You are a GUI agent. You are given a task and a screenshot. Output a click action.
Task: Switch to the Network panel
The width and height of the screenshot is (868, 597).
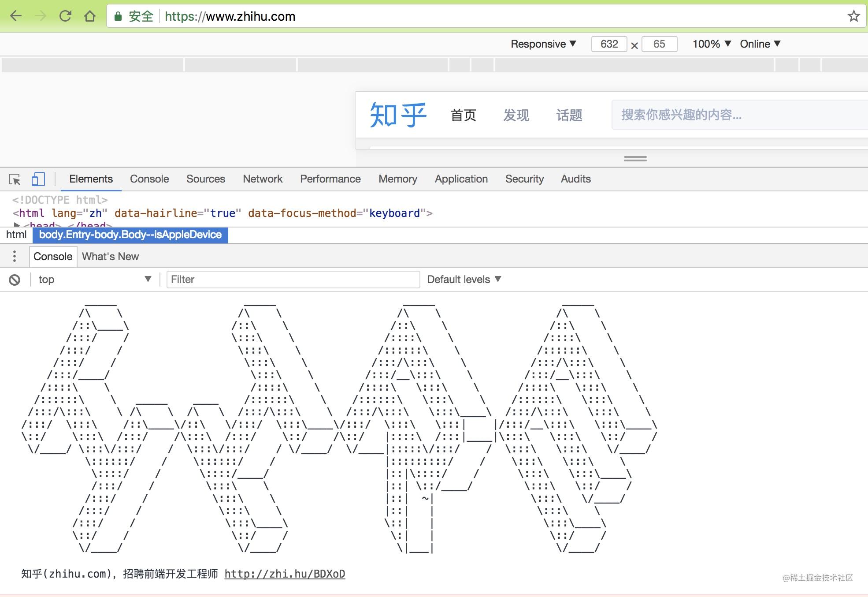coord(263,179)
